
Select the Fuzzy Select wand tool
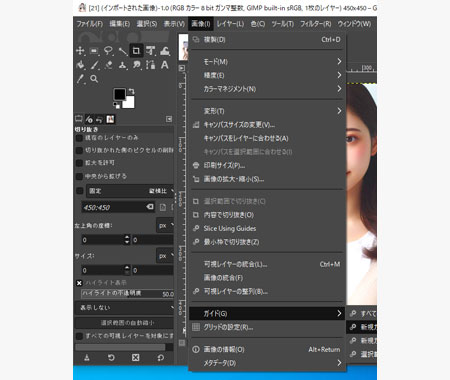click(x=122, y=51)
